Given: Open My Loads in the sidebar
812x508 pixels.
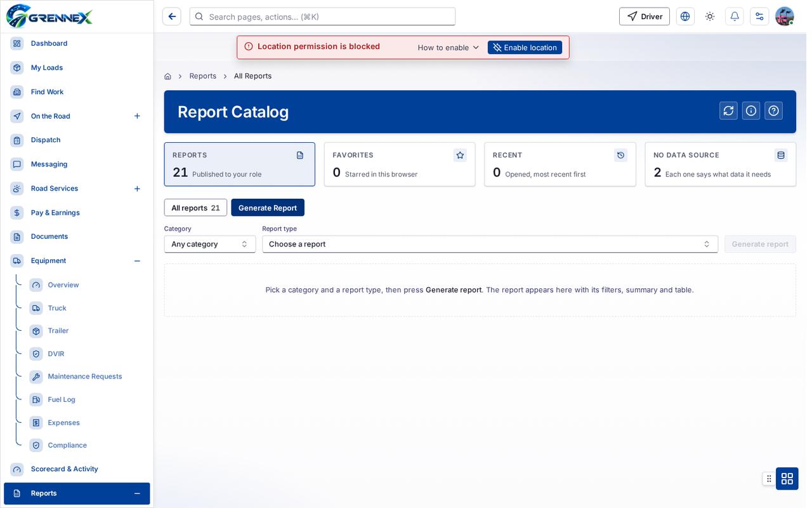Looking at the screenshot, I should pyautogui.click(x=77, y=68).
